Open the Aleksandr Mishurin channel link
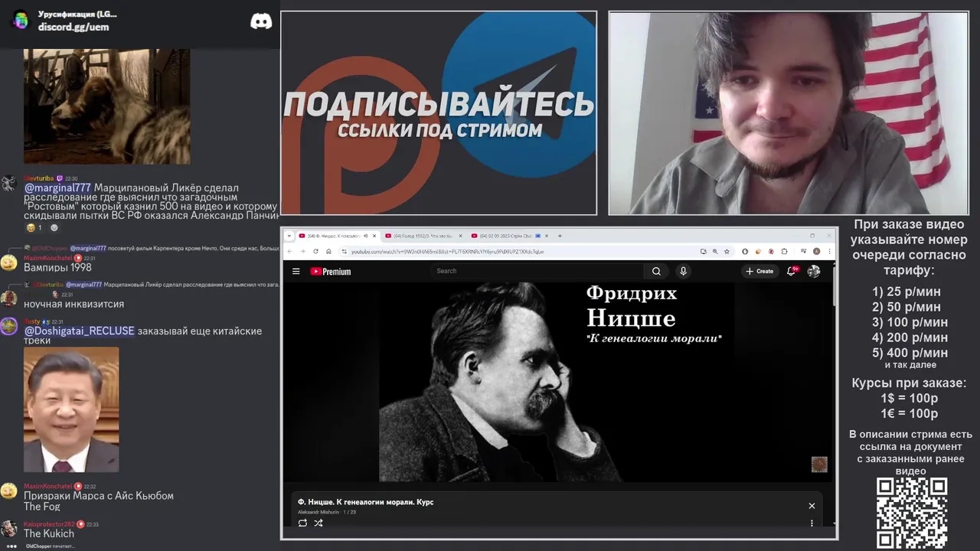Viewport: 980px width, 551px height. point(318,512)
